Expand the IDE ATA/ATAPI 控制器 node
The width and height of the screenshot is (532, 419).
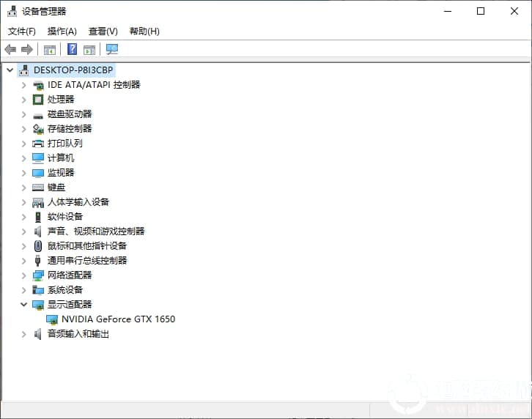tap(23, 85)
